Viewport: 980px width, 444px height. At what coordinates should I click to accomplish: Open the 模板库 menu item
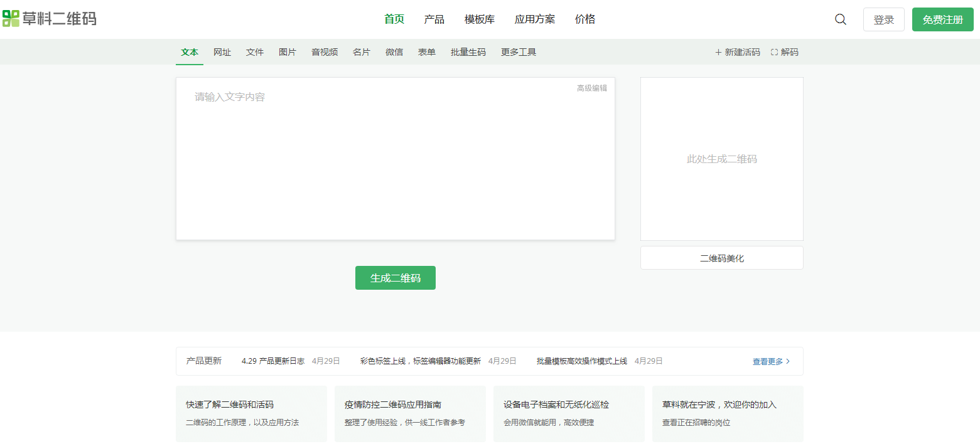click(x=479, y=19)
